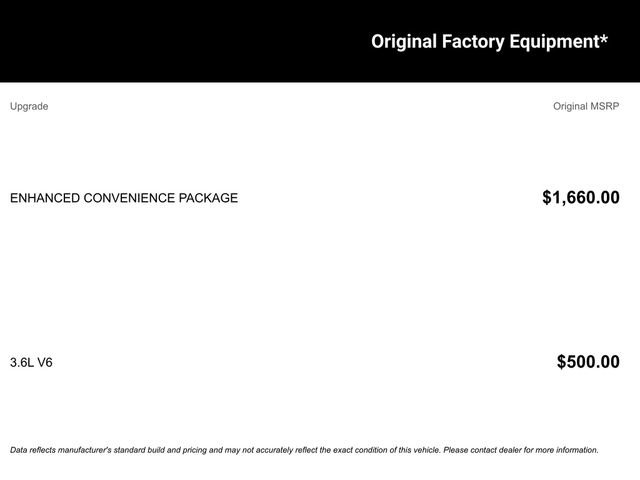Click the word 'Factory' in the heading
Viewport: 640px width, 480px height.
pyautogui.click(x=473, y=42)
